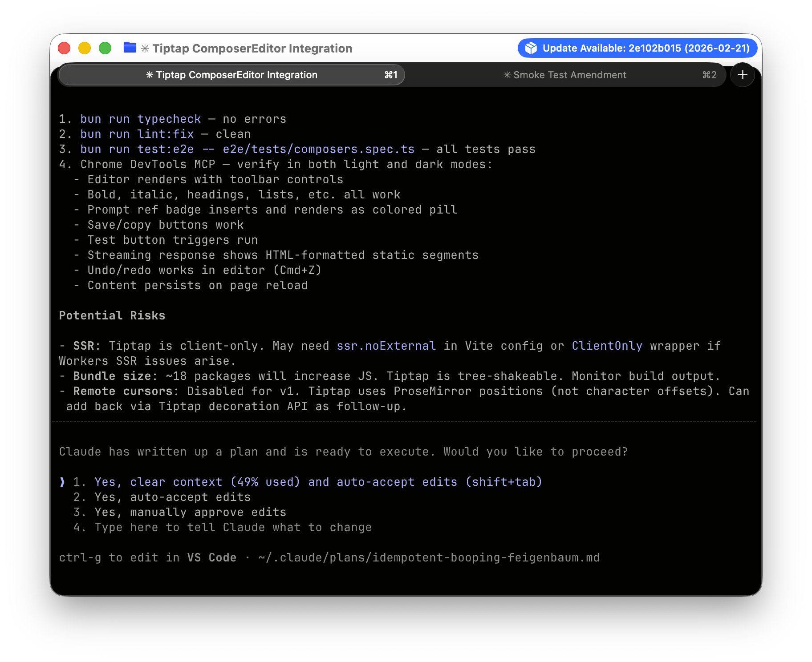This screenshot has height=662, width=812.
Task: Click the ⌘2 shortcut label on second tab
Action: [x=710, y=75]
